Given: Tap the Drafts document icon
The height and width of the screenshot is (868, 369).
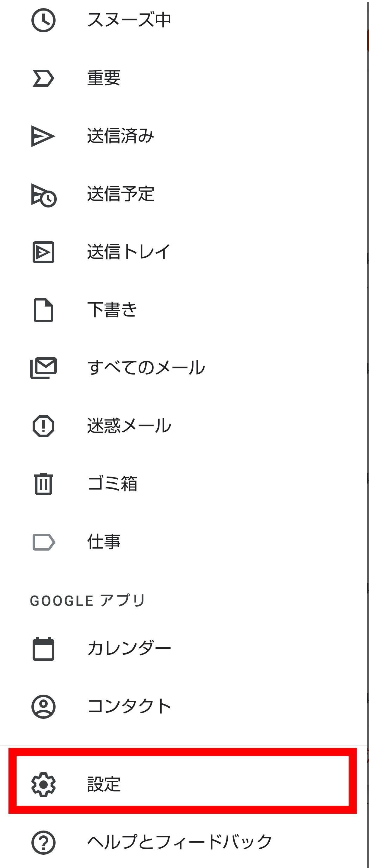Looking at the screenshot, I should pos(43,310).
